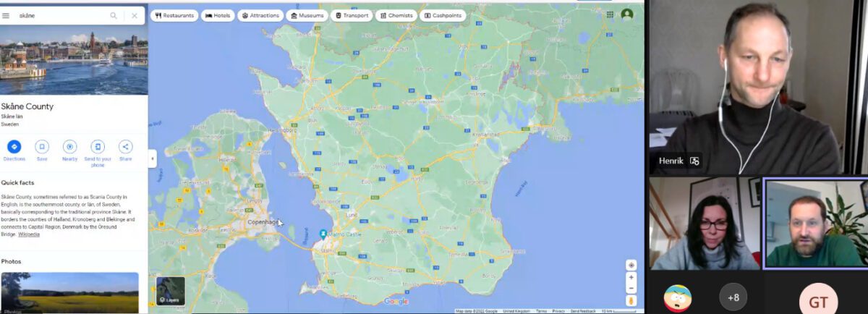
Task: Open the Google Maps hamburger menu
Action: [x=6, y=15]
